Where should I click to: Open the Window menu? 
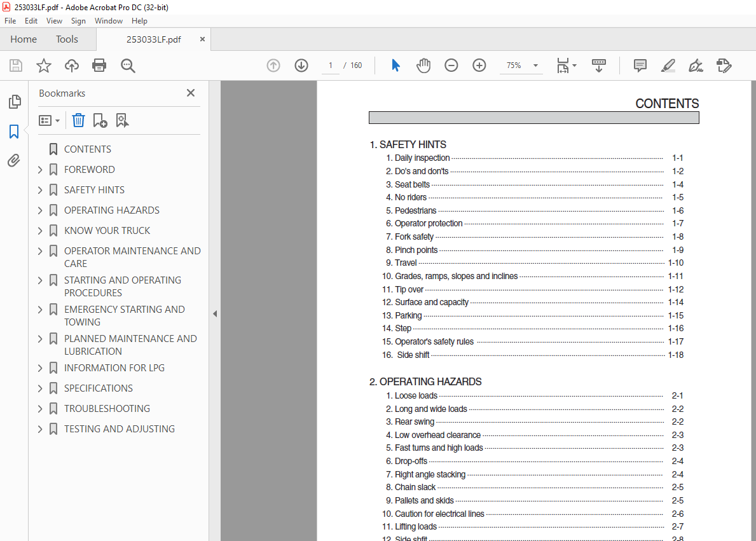coord(109,21)
